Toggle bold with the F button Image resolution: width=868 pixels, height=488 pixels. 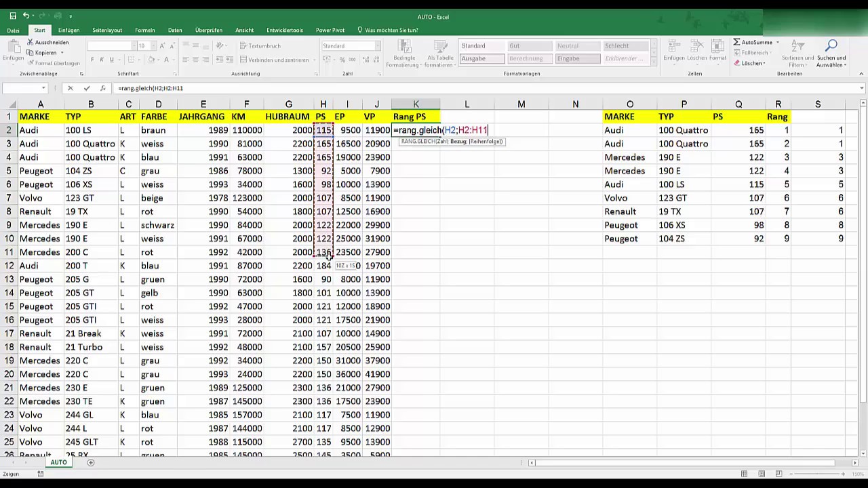[93, 60]
